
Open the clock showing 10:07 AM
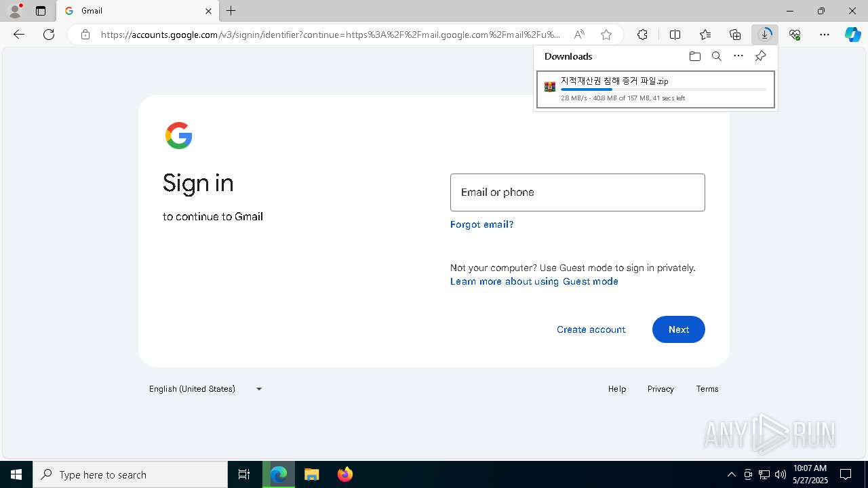coord(810,474)
